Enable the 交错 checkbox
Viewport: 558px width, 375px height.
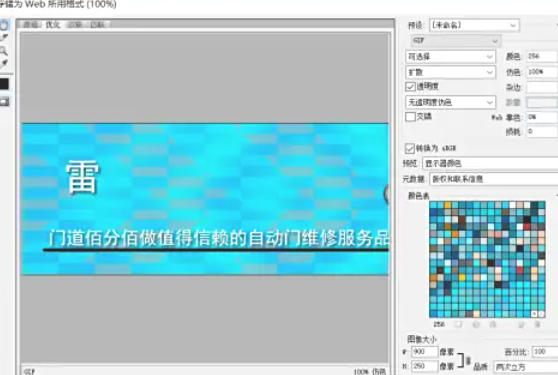(x=410, y=117)
